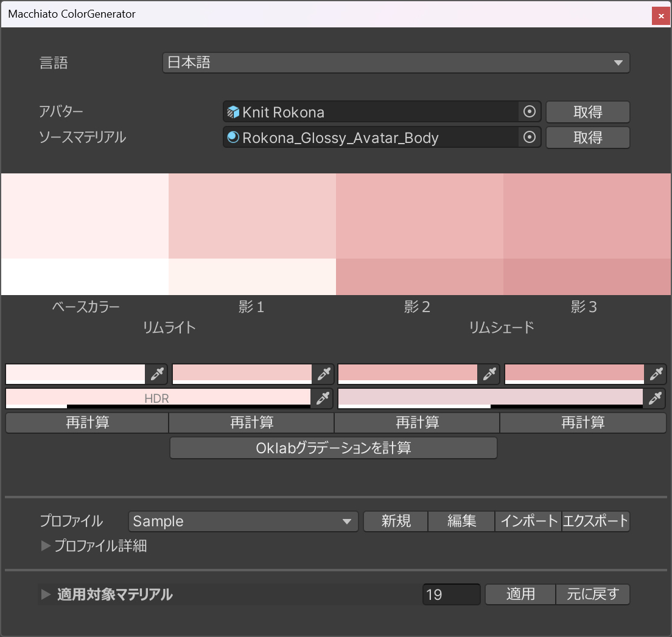672x637 pixels.
Task: Click the large ベースカラー preview block
Action: [85, 216]
